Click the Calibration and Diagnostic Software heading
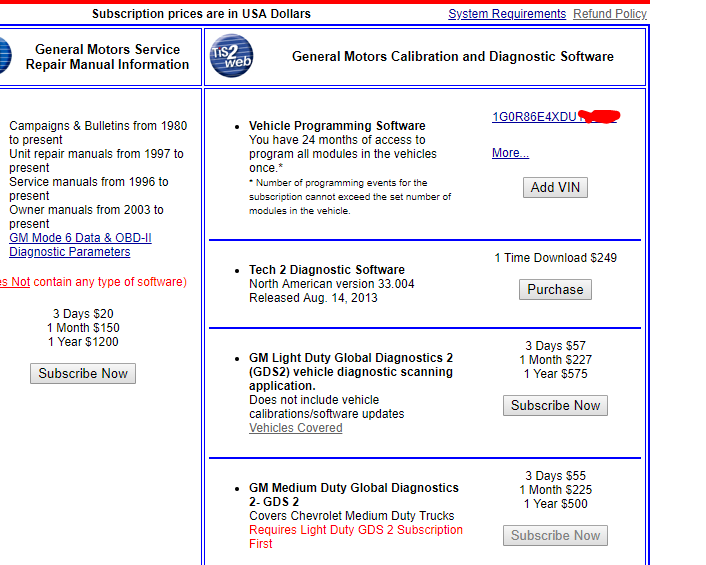 pos(452,57)
